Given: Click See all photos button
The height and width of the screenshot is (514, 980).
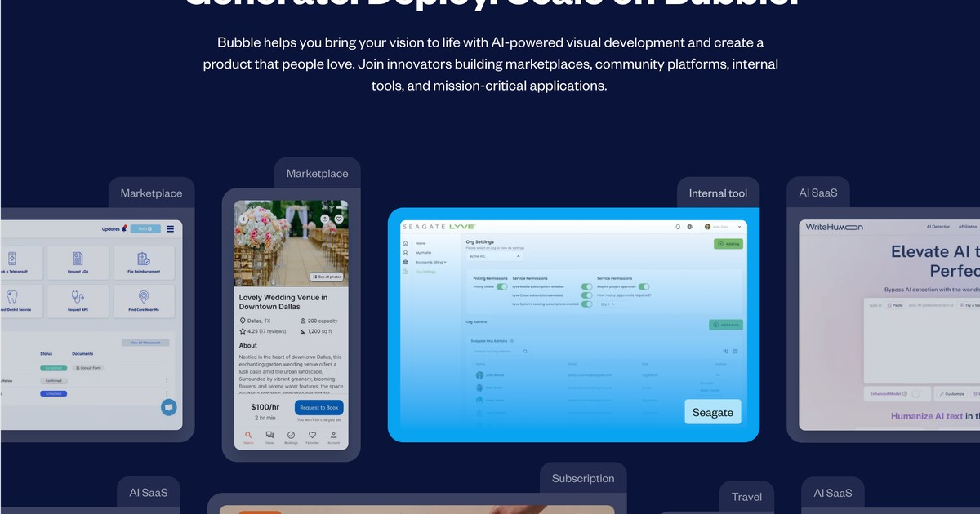Looking at the screenshot, I should pos(327,277).
